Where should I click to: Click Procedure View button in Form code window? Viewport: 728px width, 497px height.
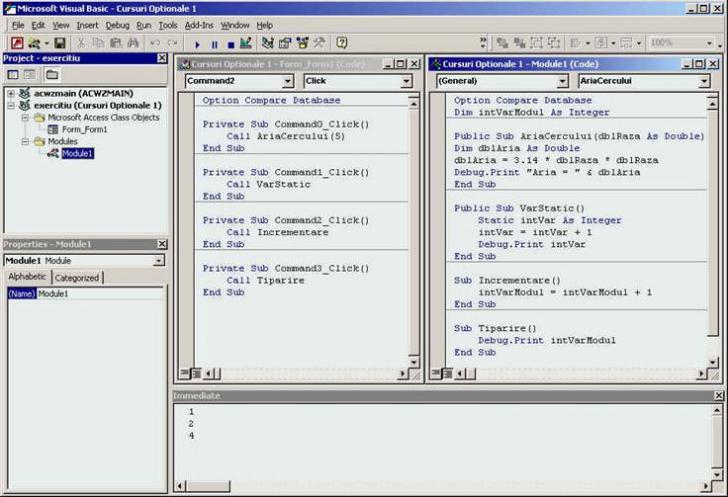pyautogui.click(x=185, y=373)
